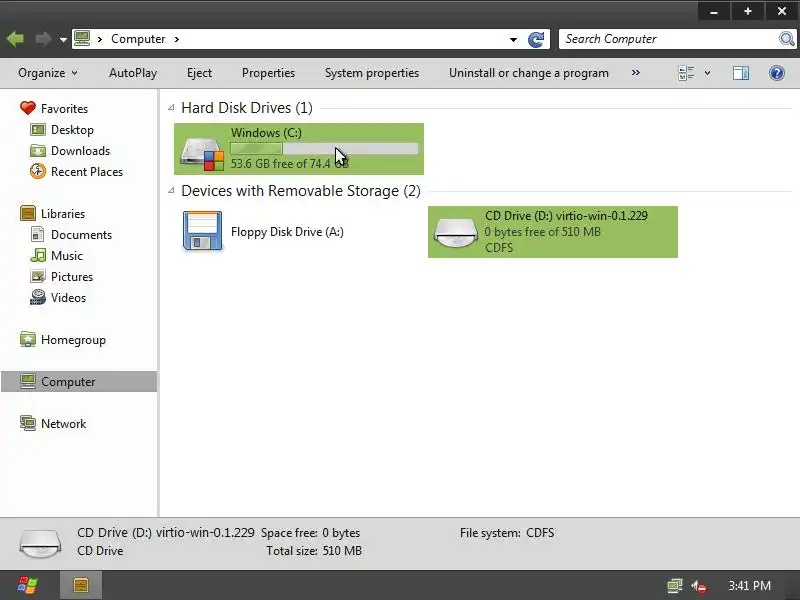Viewport: 800px width, 600px height.
Task: Click the Homegroup icon in the sidebar
Action: [28, 339]
